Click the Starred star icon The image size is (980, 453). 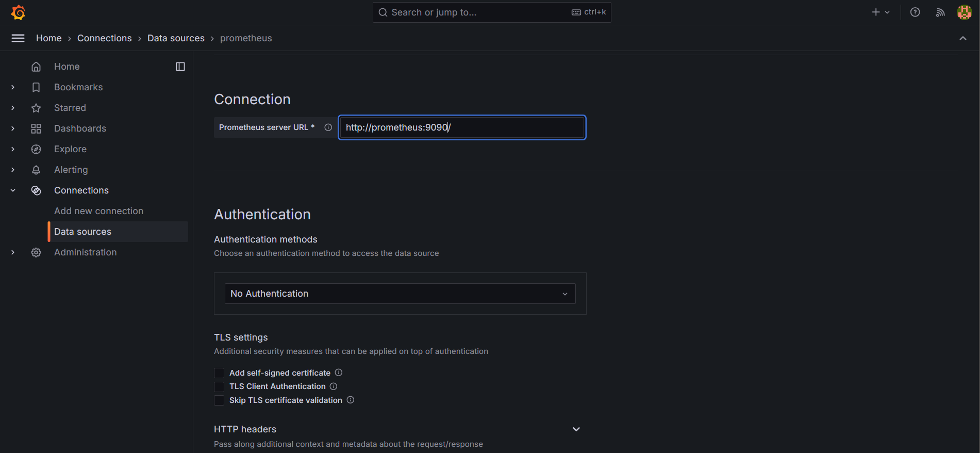coord(36,108)
